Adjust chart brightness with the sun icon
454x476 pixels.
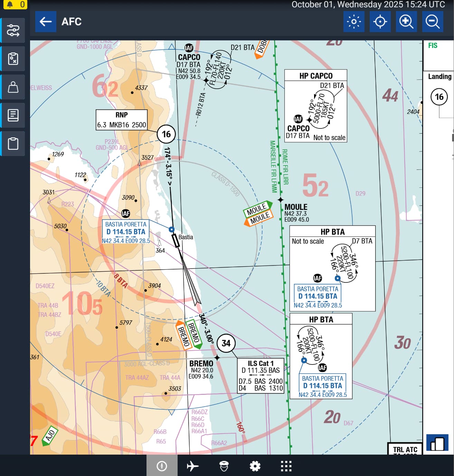click(354, 22)
